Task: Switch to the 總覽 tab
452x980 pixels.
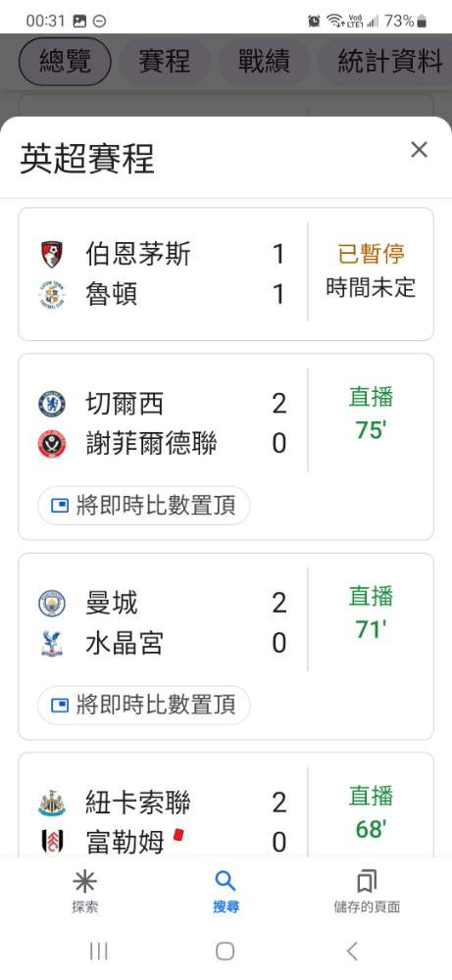Action: pyautogui.click(x=65, y=61)
